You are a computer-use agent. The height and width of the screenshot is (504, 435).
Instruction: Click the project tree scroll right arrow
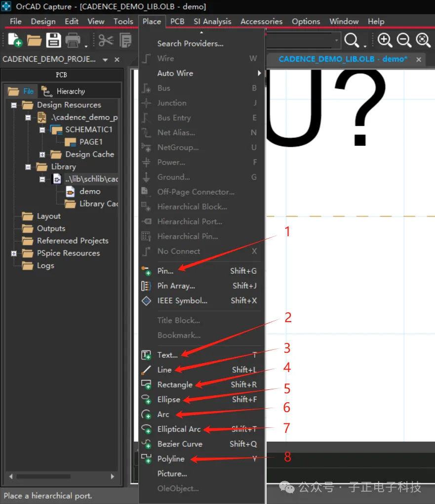112,476
